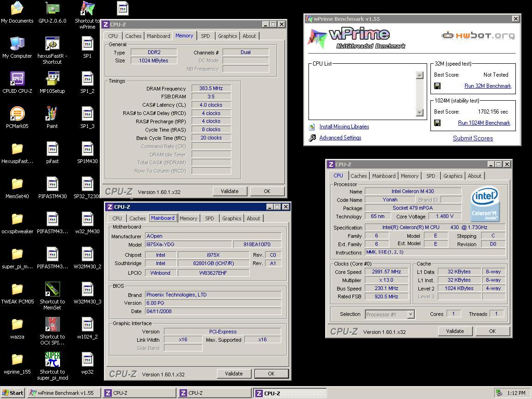
Task: Click the 1:12 PM taskbar clock
Action: pyautogui.click(x=516, y=393)
